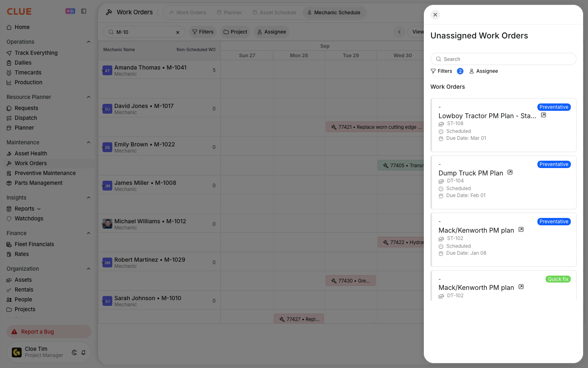This screenshot has width=588, height=368.
Task: Toggle the sidebar collapse icon
Action: 84,11
